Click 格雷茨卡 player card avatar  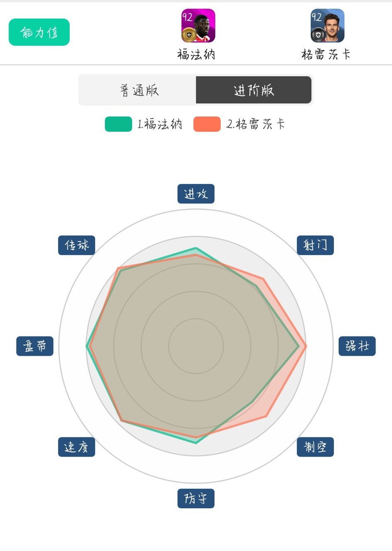(327, 26)
